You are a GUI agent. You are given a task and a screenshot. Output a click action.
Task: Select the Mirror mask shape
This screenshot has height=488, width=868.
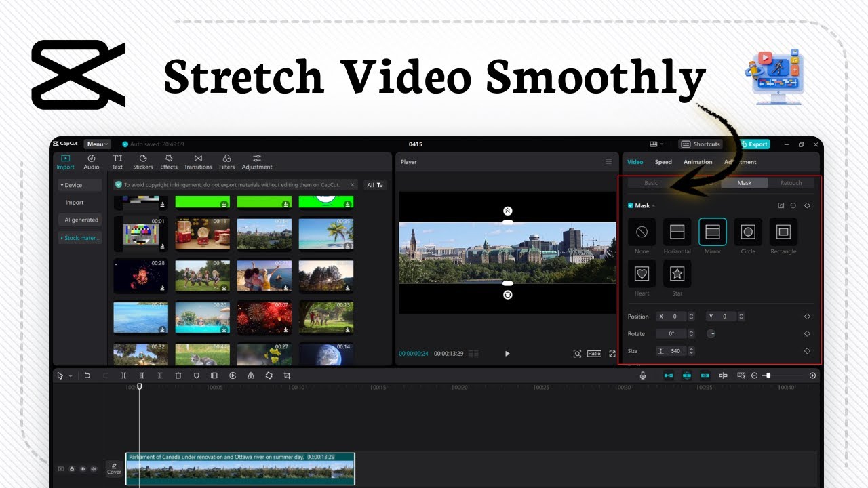point(712,232)
